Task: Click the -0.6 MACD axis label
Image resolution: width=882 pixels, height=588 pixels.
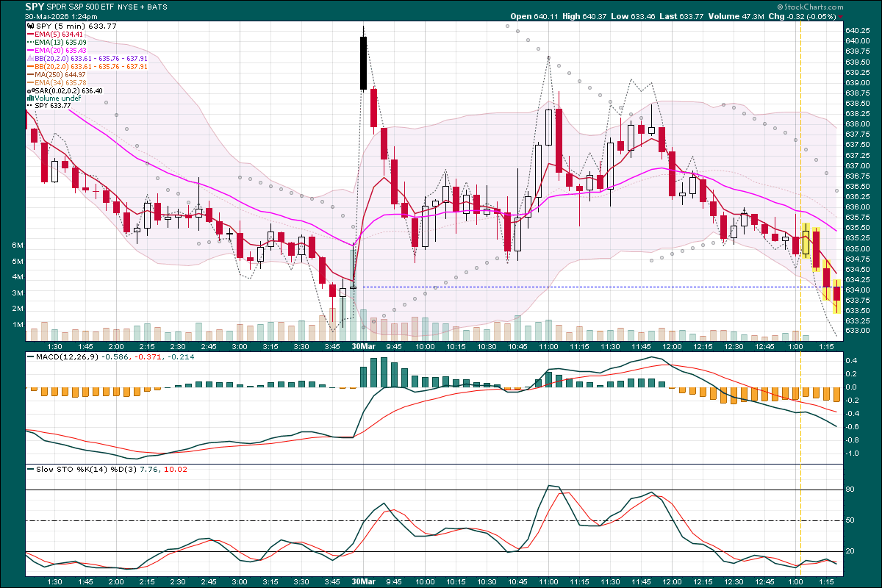Action: click(x=851, y=427)
